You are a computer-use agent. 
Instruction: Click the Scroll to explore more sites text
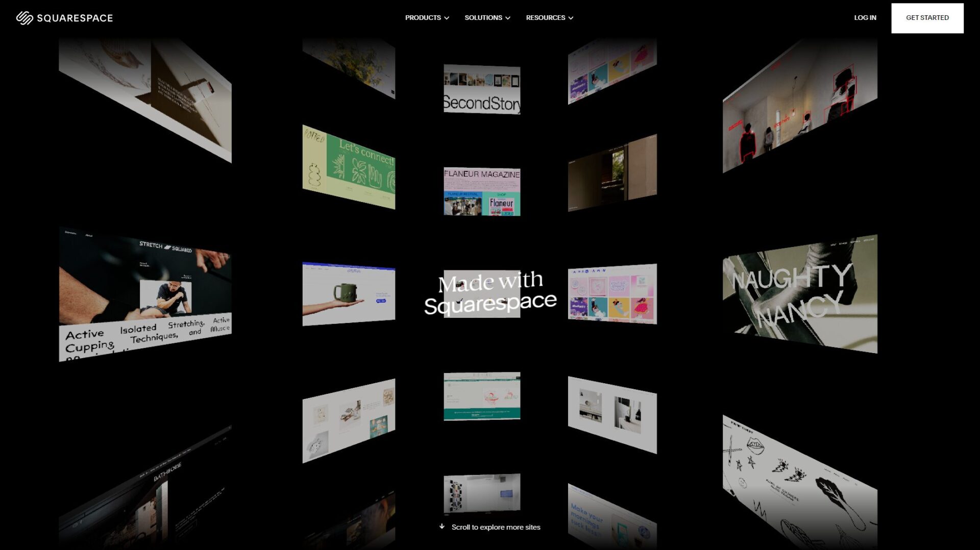(x=496, y=527)
